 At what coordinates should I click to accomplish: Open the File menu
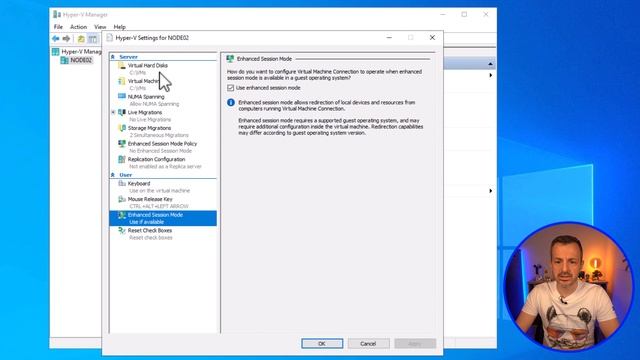coord(58,27)
